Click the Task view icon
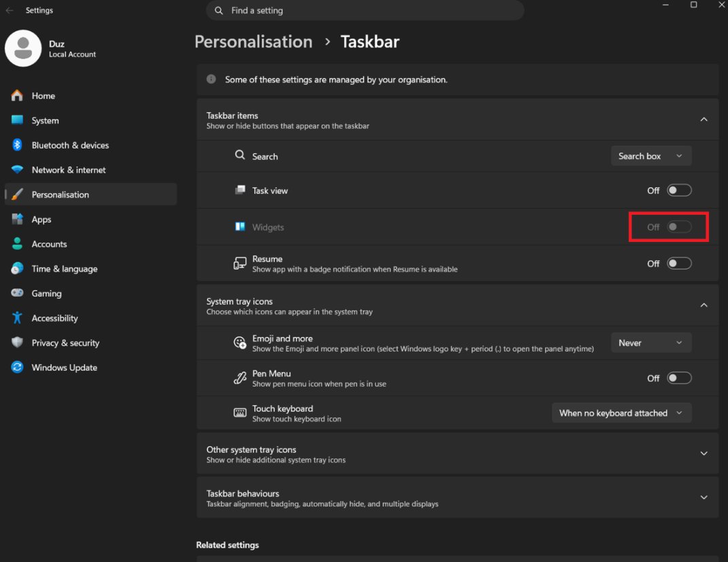Image resolution: width=728 pixels, height=562 pixels. coord(240,190)
